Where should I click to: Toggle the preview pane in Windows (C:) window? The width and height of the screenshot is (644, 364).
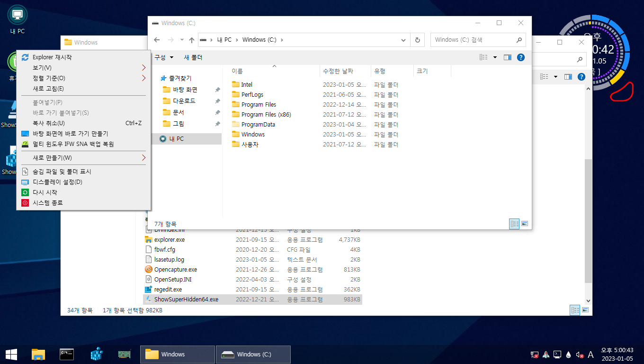click(x=508, y=57)
